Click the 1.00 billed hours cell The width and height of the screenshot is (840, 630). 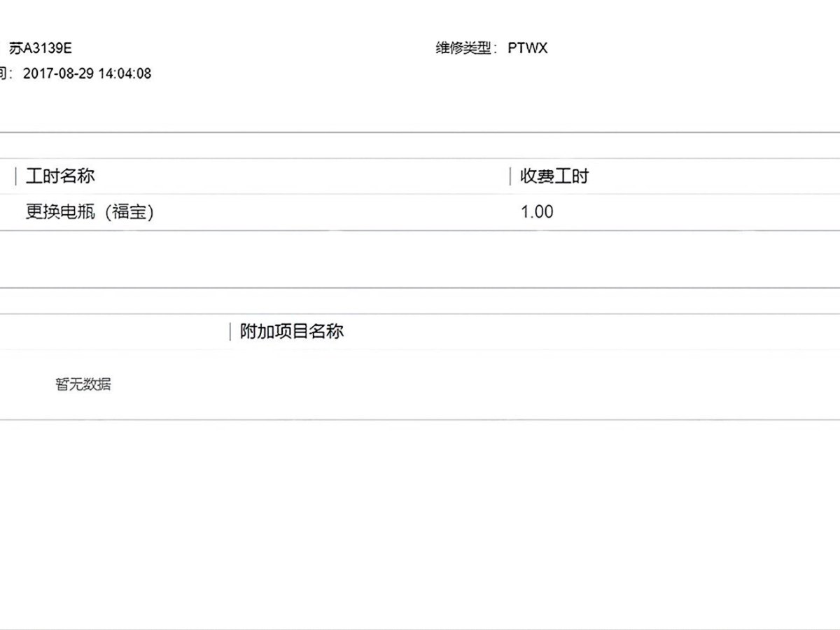[537, 211]
